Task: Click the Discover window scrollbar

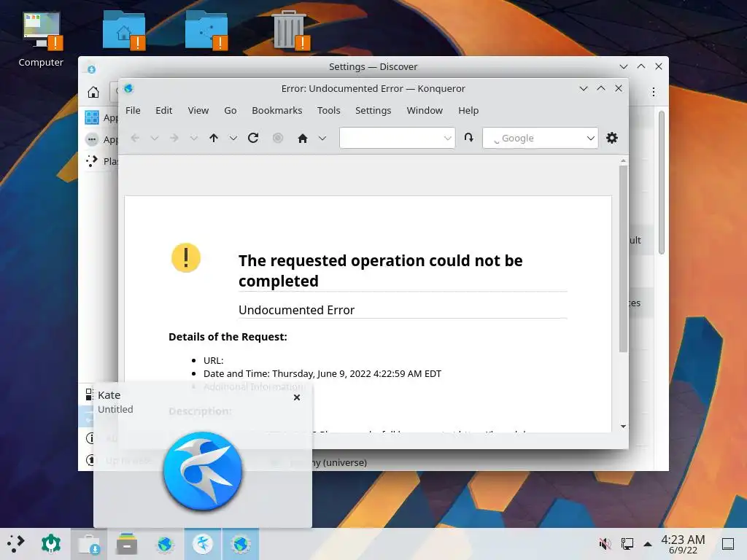Action: (661, 183)
